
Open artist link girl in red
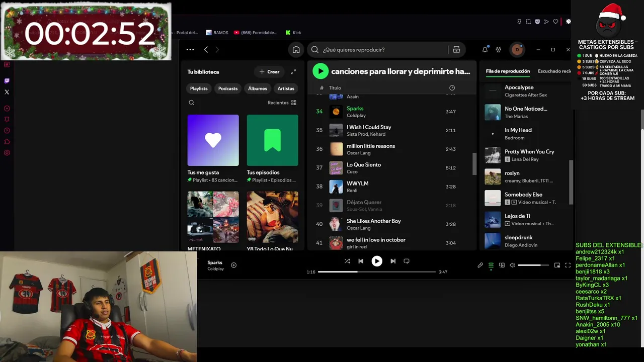point(357,247)
